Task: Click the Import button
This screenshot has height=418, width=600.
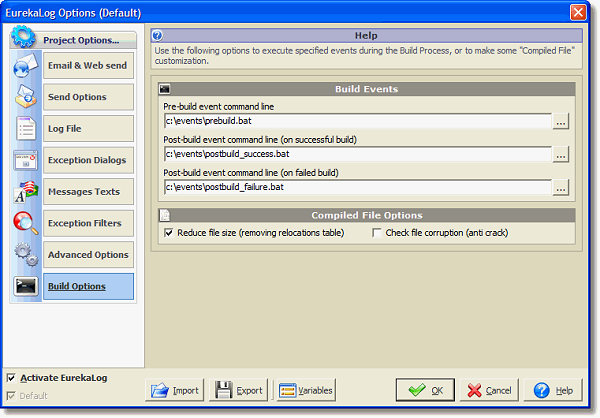Action: (174, 390)
